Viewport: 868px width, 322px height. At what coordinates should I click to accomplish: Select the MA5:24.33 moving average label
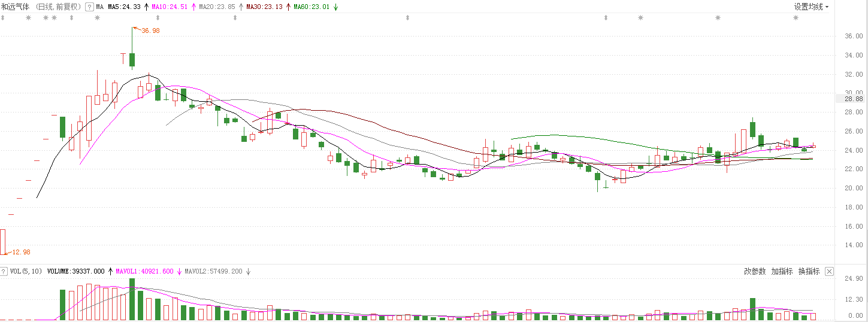(x=124, y=7)
